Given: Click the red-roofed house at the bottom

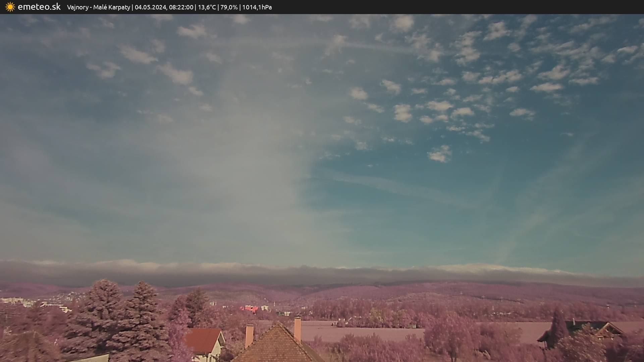Looking at the screenshot, I should [x=204, y=341].
